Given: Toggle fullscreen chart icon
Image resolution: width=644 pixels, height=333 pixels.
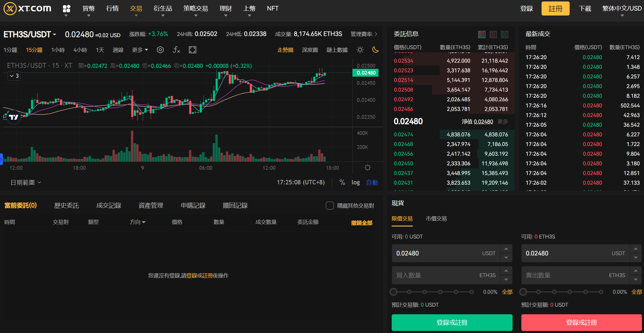Looking at the screenshot, I should 193,50.
